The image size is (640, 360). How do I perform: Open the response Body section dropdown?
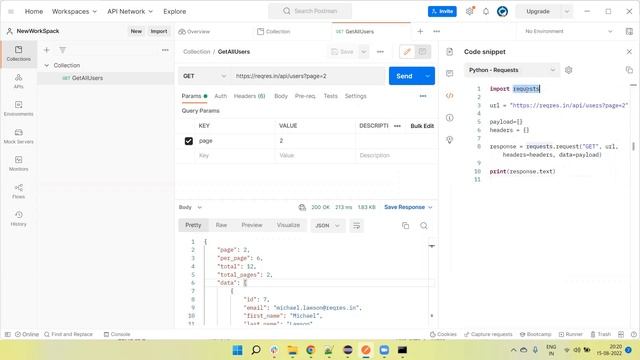[190, 207]
